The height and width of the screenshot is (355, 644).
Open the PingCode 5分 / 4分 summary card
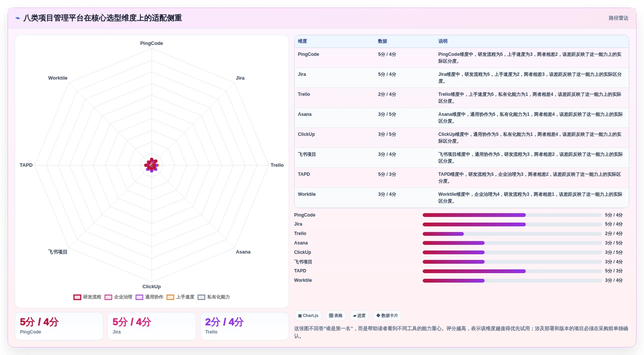coord(59,326)
